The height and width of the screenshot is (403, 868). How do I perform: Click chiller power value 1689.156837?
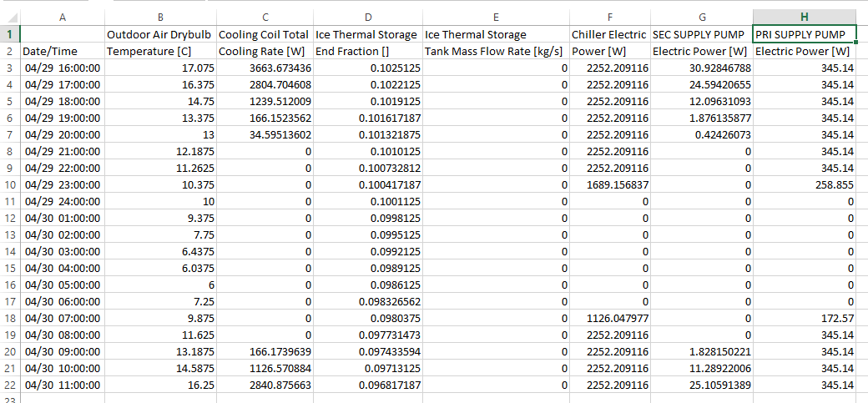click(610, 184)
